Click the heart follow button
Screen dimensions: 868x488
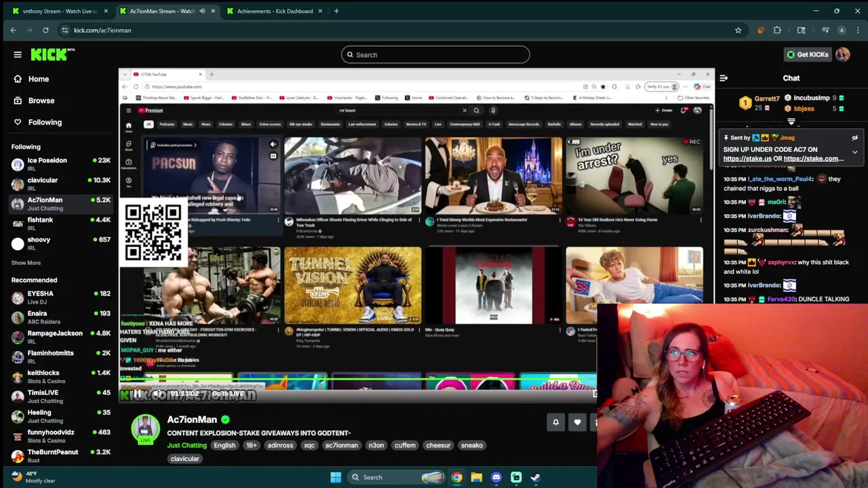577,422
